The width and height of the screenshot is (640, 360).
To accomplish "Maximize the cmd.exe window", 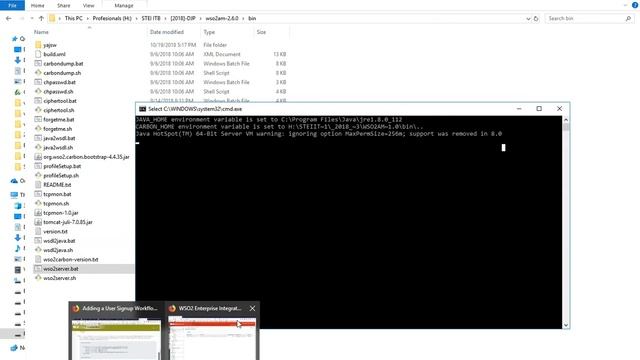I will coord(539,109).
